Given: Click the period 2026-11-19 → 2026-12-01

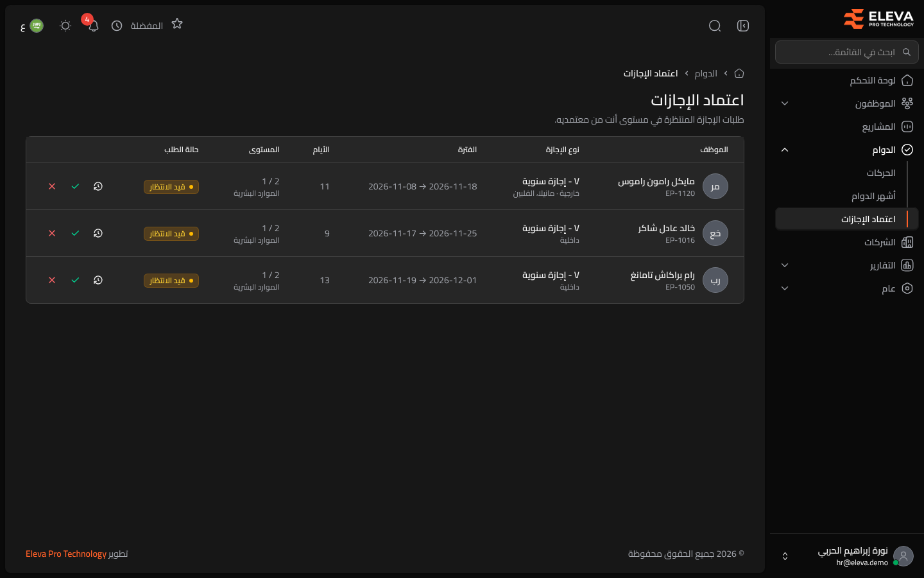Looking at the screenshot, I should (x=423, y=280).
